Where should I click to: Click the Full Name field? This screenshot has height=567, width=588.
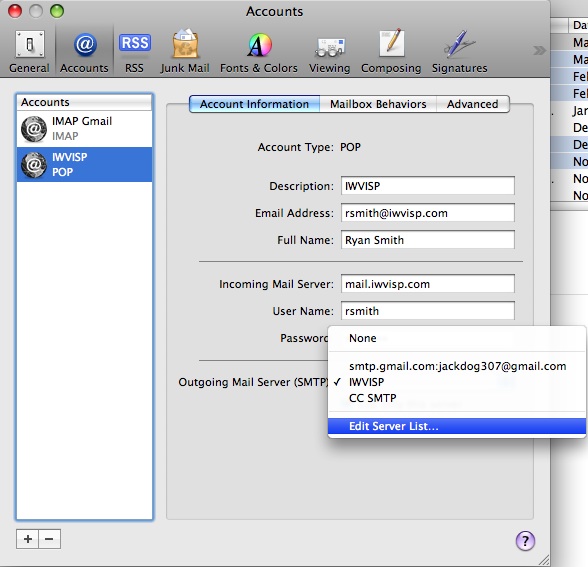(428, 240)
